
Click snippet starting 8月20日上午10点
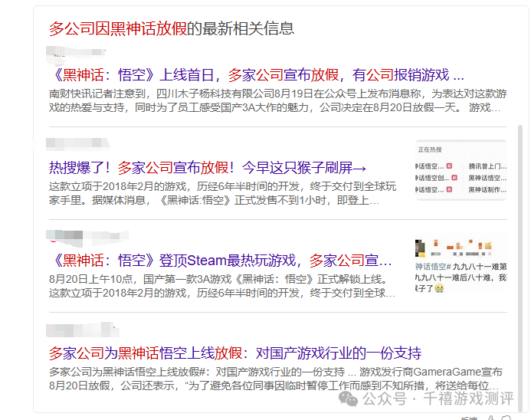[x=222, y=286]
